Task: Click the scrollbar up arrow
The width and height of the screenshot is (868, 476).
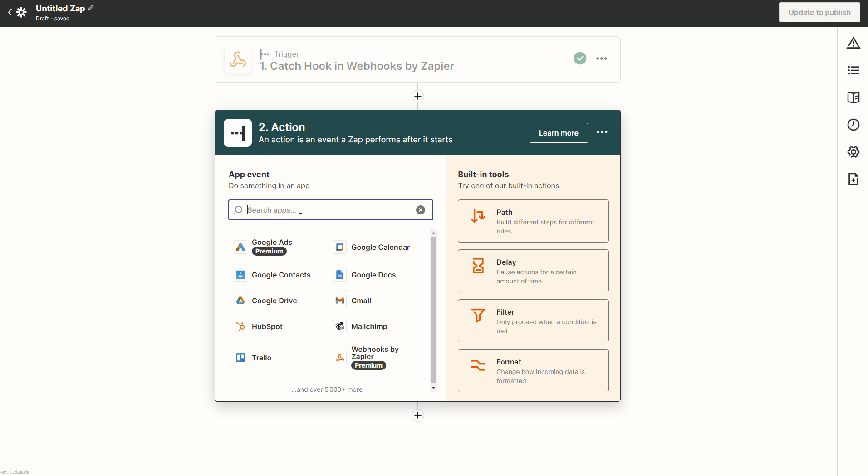Action: point(433,233)
